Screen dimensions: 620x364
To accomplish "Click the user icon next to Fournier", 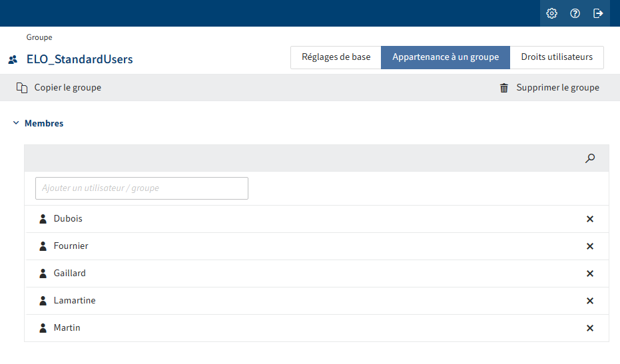I will point(43,246).
